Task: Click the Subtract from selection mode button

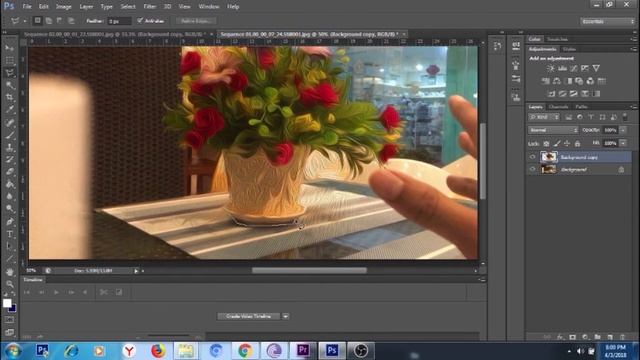Action: (60, 20)
